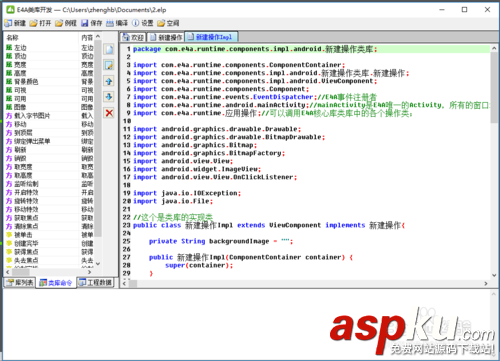Viewport: 500px width, 361px height.
Task: Select the 类库命令 bottom tab
Action: (x=56, y=283)
